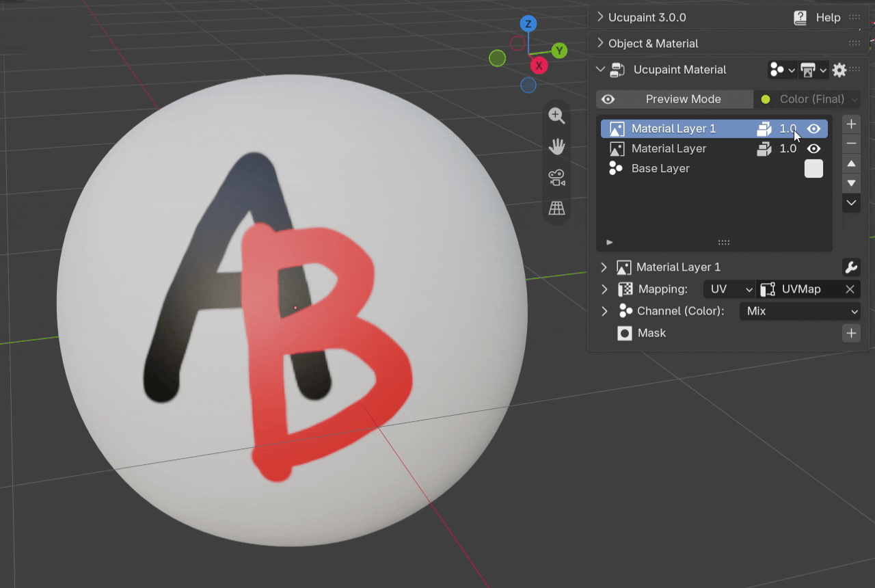
Task: Hide Material Layer 1 with eye icon
Action: (813, 129)
